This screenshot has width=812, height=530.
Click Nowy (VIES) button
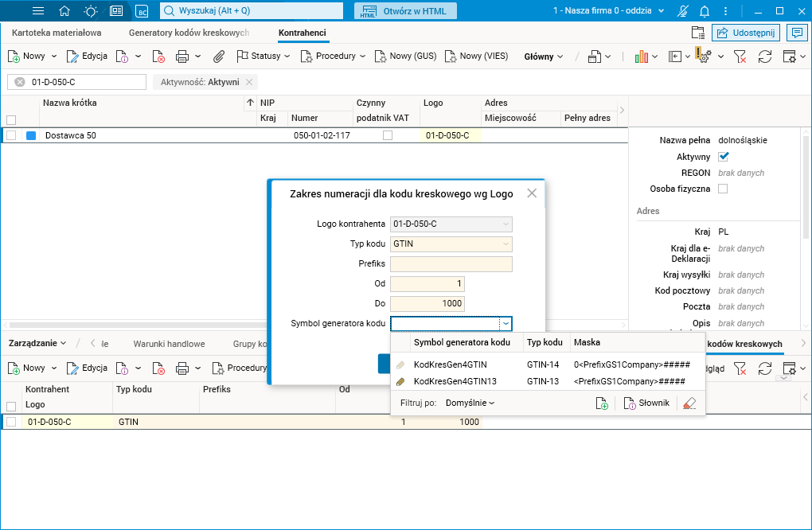[x=476, y=57]
